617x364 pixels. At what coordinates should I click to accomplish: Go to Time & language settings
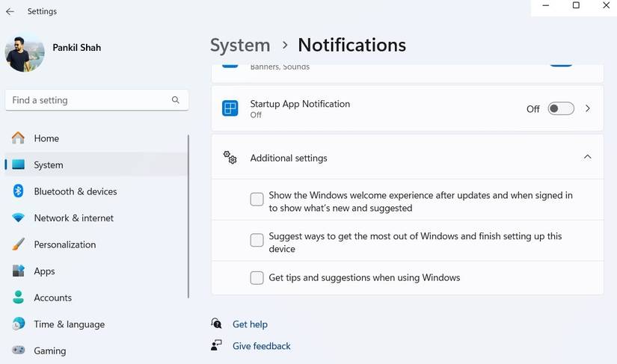point(69,324)
